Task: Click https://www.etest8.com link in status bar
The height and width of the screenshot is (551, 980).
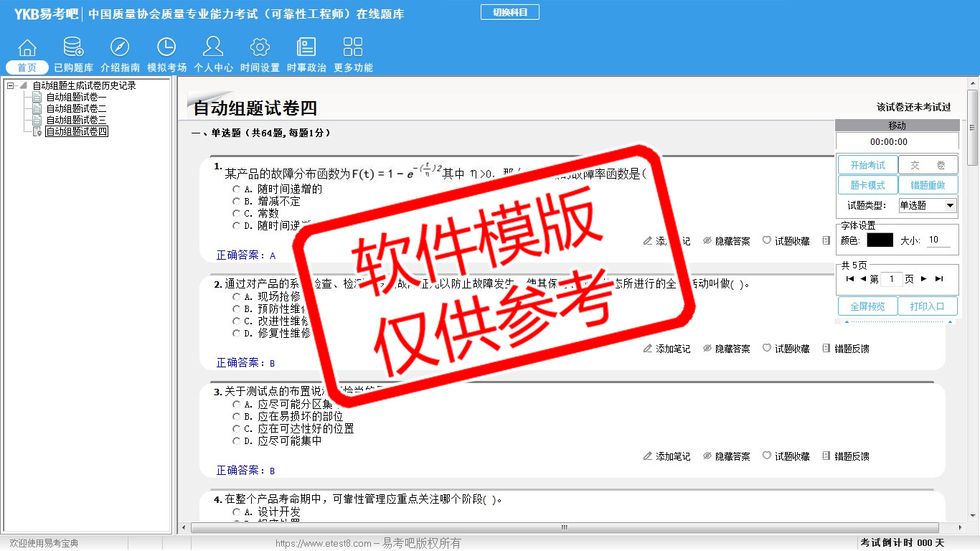Action: 324,543
